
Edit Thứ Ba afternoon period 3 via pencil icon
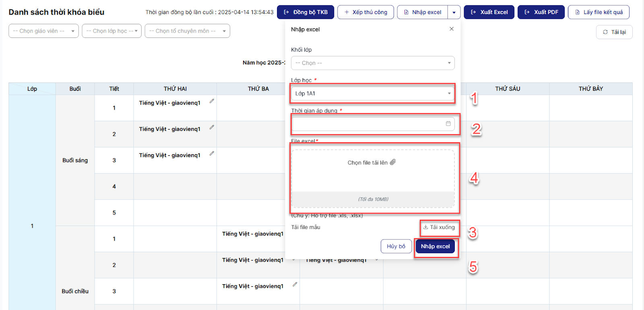(x=295, y=285)
